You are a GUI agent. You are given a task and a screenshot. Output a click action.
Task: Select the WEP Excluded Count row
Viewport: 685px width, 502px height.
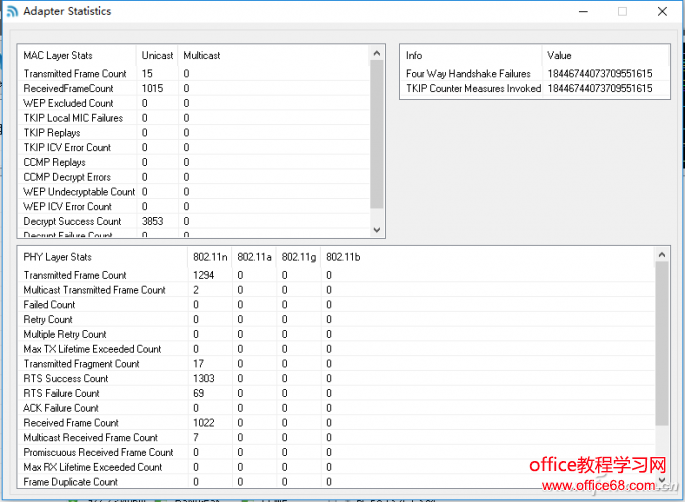(x=194, y=103)
